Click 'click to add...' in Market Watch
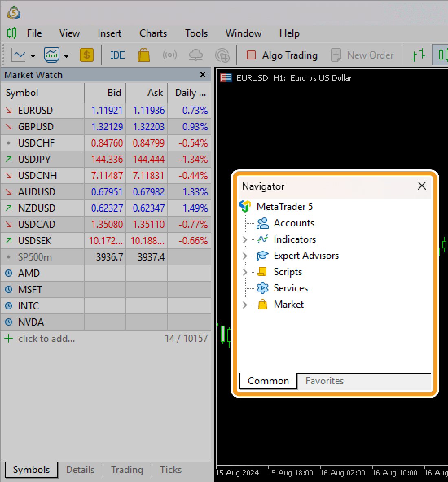The image size is (448, 482). [46, 338]
